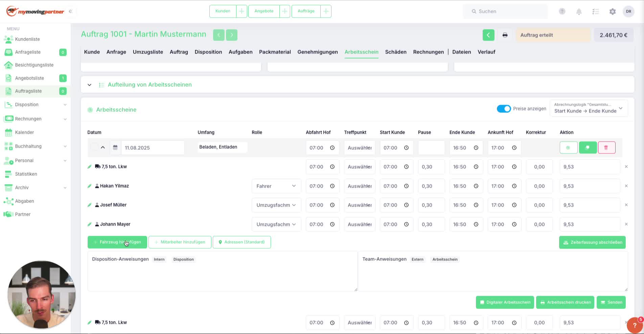The height and width of the screenshot is (334, 644).
Task: Click into the Disposition-Anweisungen text area
Action: [x=223, y=271]
